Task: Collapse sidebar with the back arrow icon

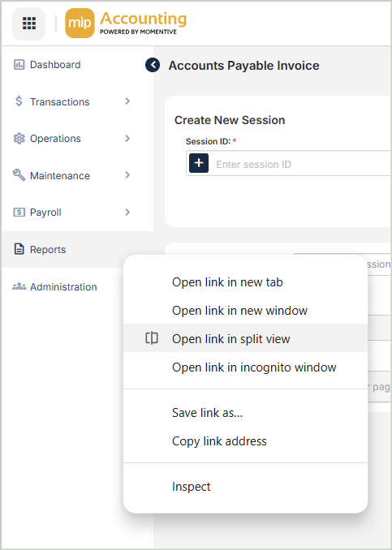Action: tap(153, 65)
